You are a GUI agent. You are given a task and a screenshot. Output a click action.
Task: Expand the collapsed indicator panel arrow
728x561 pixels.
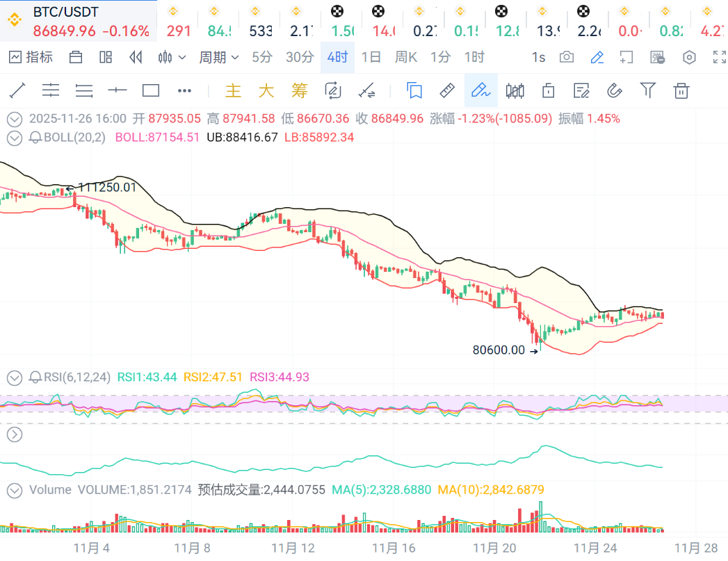tap(14, 434)
